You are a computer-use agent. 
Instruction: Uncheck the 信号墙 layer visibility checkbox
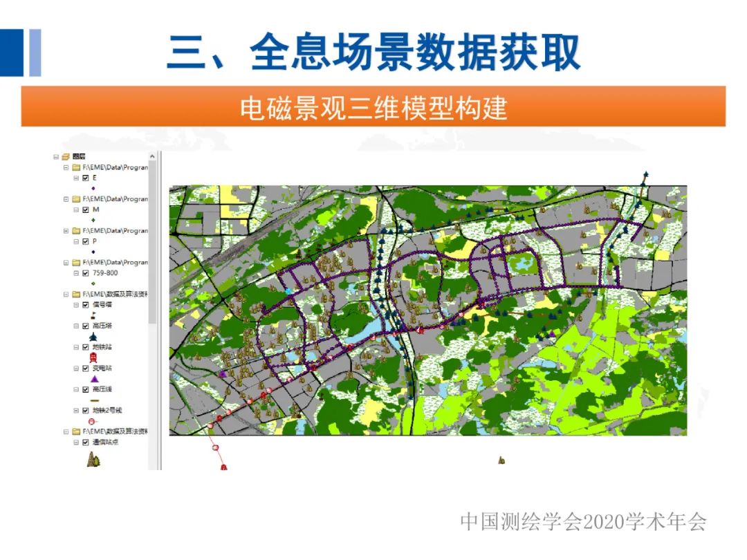tap(85, 305)
